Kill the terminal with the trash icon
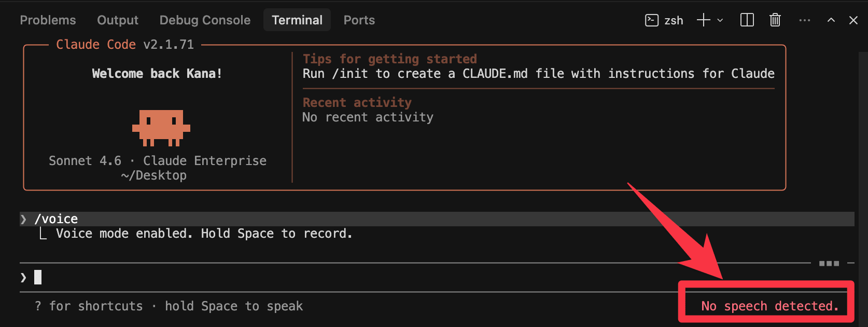The width and height of the screenshot is (868, 327). [x=775, y=20]
